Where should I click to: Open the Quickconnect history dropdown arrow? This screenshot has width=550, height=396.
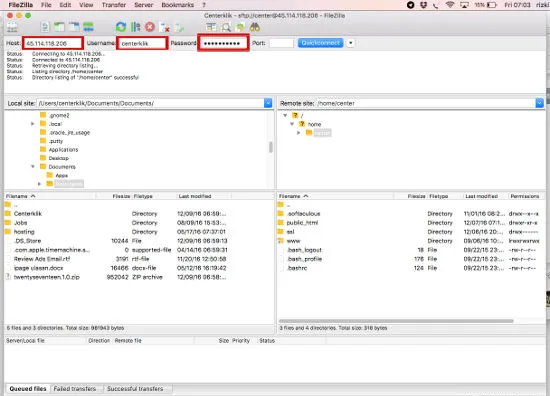(350, 43)
